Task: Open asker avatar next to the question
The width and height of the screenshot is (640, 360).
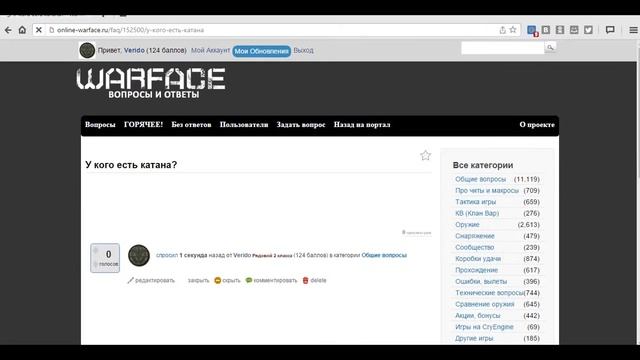Action: [139, 255]
